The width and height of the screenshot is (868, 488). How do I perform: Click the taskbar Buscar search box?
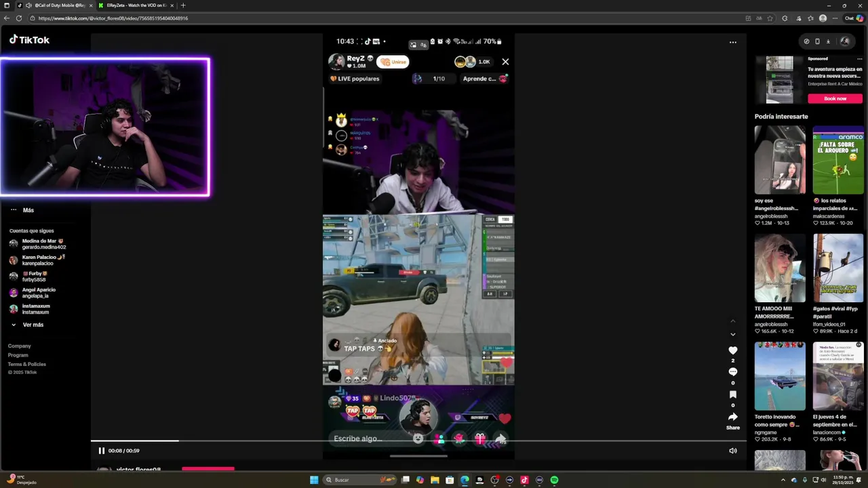(359, 480)
